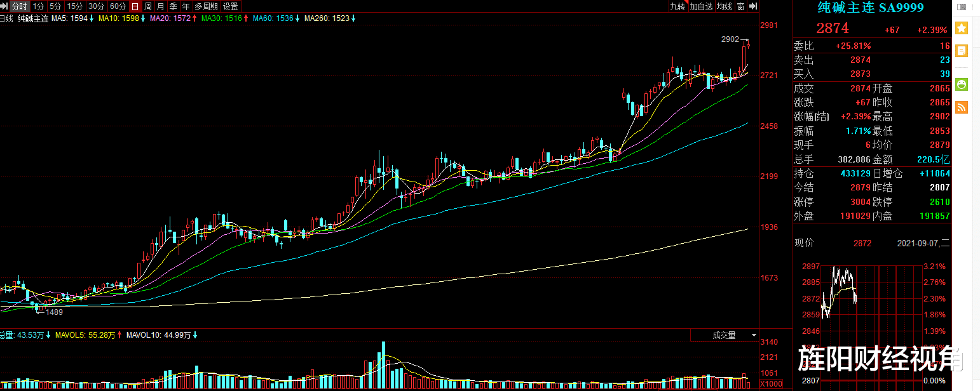980x391 pixels.
Task: Select the 5分 five-minute period
Action: coord(56,6)
